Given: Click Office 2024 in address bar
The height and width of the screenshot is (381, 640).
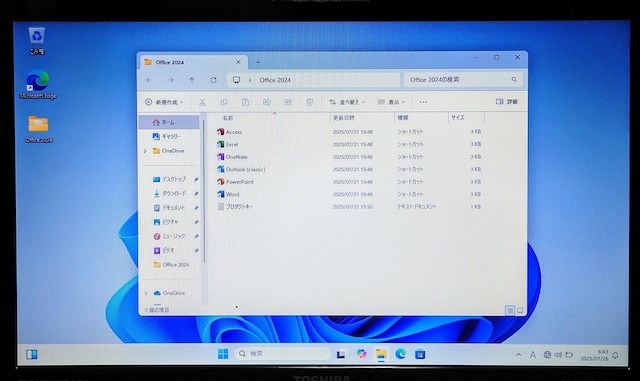Looking at the screenshot, I should coord(275,80).
